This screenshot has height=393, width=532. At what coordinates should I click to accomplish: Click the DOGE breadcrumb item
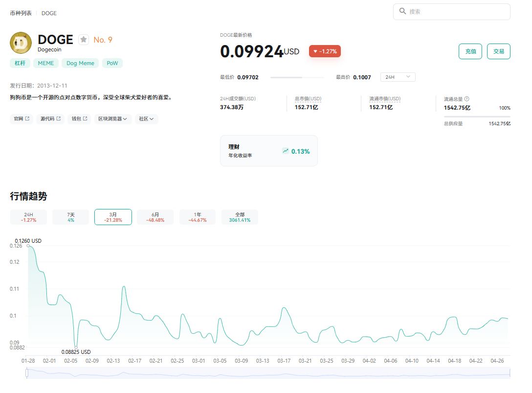tap(49, 13)
